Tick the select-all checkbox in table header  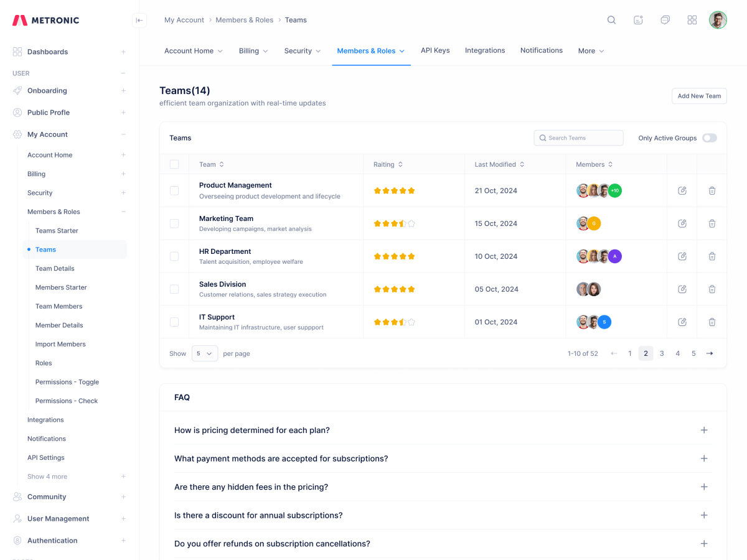174,164
